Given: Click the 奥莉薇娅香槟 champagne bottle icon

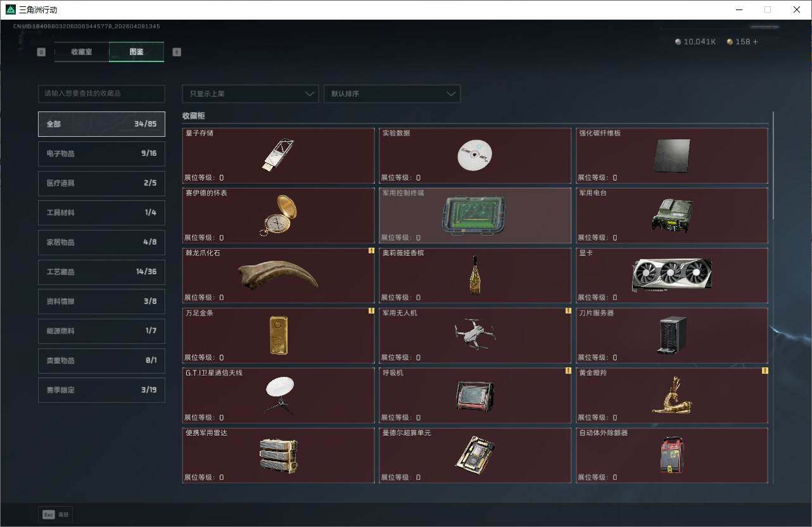Looking at the screenshot, I should [x=474, y=275].
